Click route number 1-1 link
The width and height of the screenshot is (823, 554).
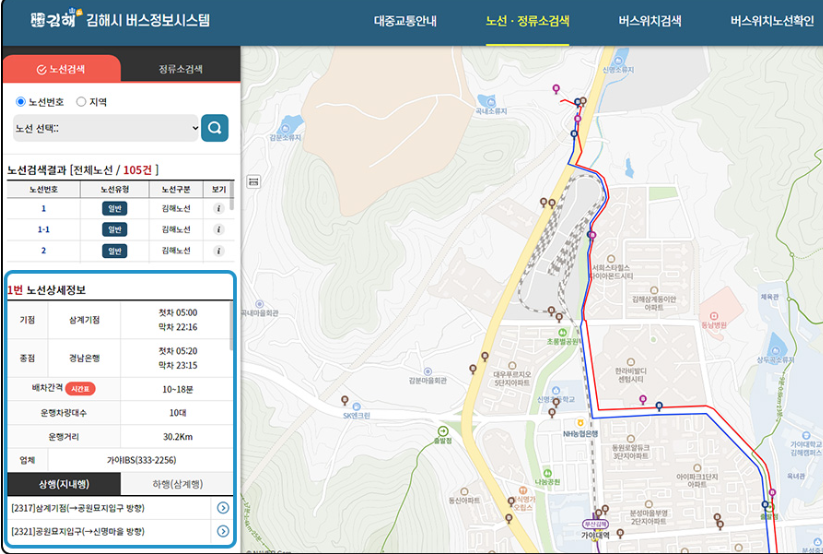(x=44, y=229)
